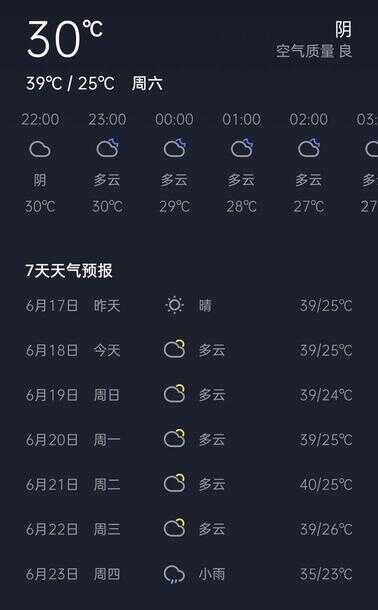Tap the 昨天 label for 6月17日
Image resolution: width=378 pixels, height=610 pixels.
pyautogui.click(x=107, y=306)
